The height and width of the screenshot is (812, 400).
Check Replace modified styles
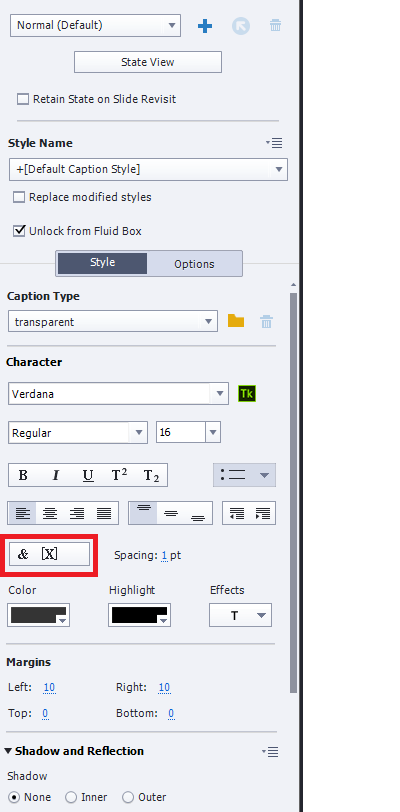(19, 197)
